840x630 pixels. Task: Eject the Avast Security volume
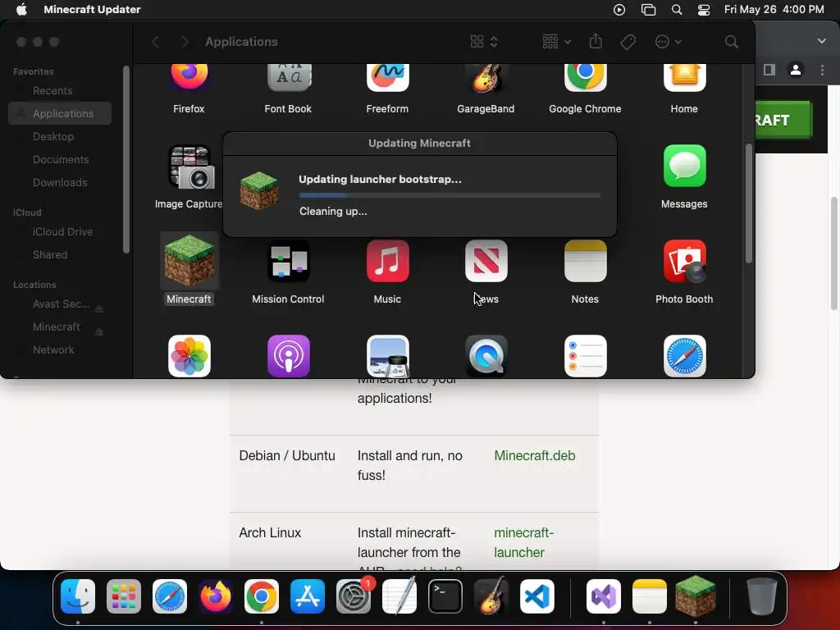coord(98,308)
